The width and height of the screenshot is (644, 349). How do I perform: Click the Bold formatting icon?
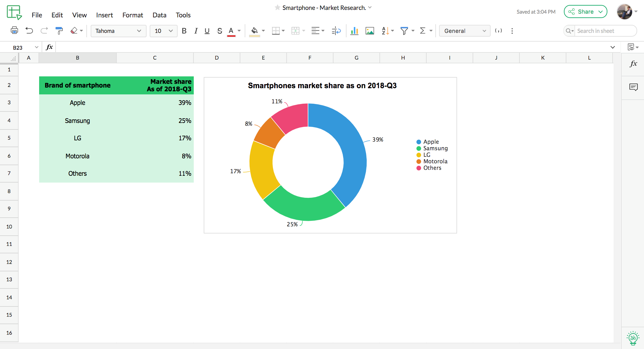[184, 30]
